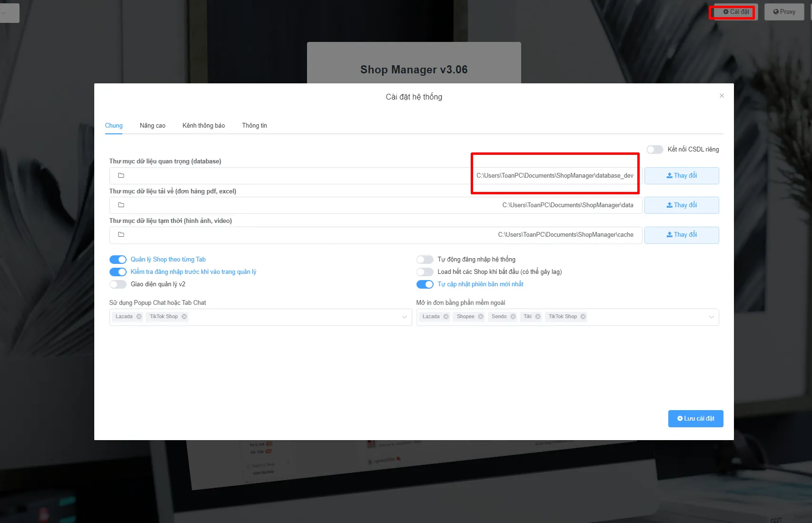Click the ShopManager\data path field

(376, 205)
